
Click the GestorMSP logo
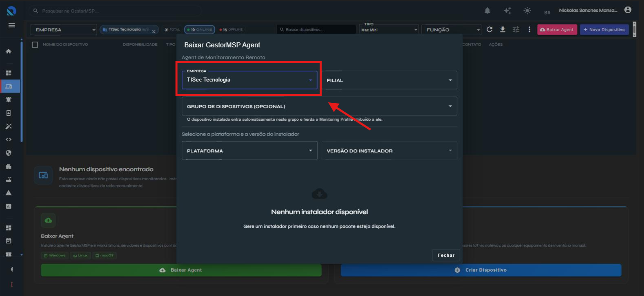(11, 11)
